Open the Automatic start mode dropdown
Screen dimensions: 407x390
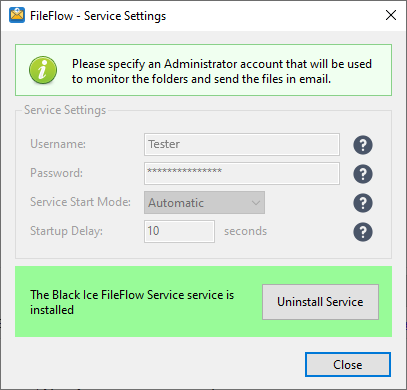pos(204,202)
